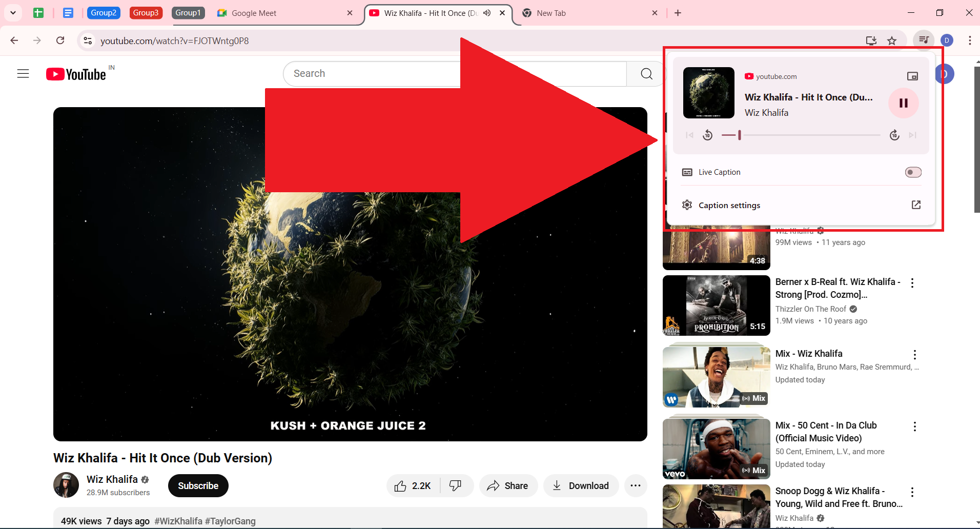This screenshot has height=529, width=980.
Task: Click the search magnifier button
Action: [x=646, y=74]
